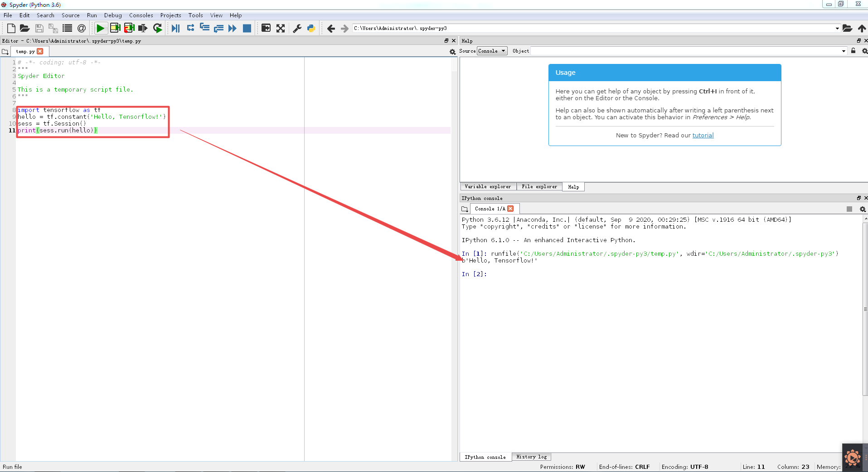Select the Help pane tab
This screenshot has width=868, height=472.
[x=573, y=187]
